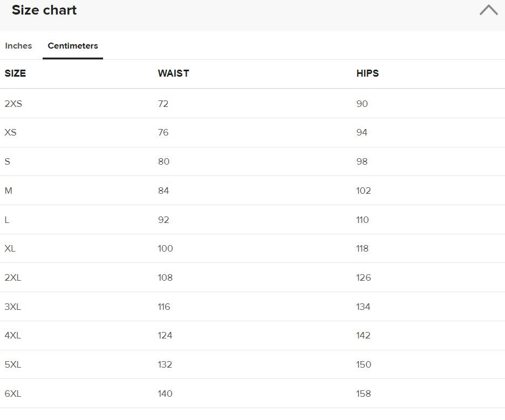
Task: Click the HIPS column header
Action: tap(367, 73)
